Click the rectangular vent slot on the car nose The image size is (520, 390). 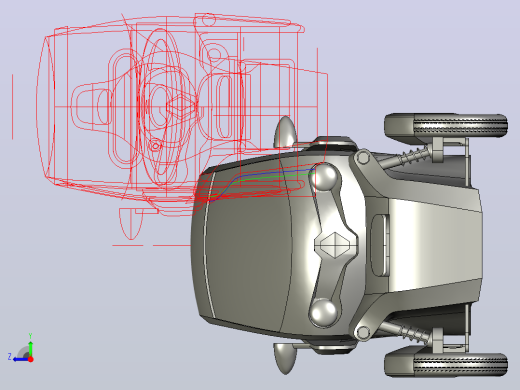tap(380, 246)
